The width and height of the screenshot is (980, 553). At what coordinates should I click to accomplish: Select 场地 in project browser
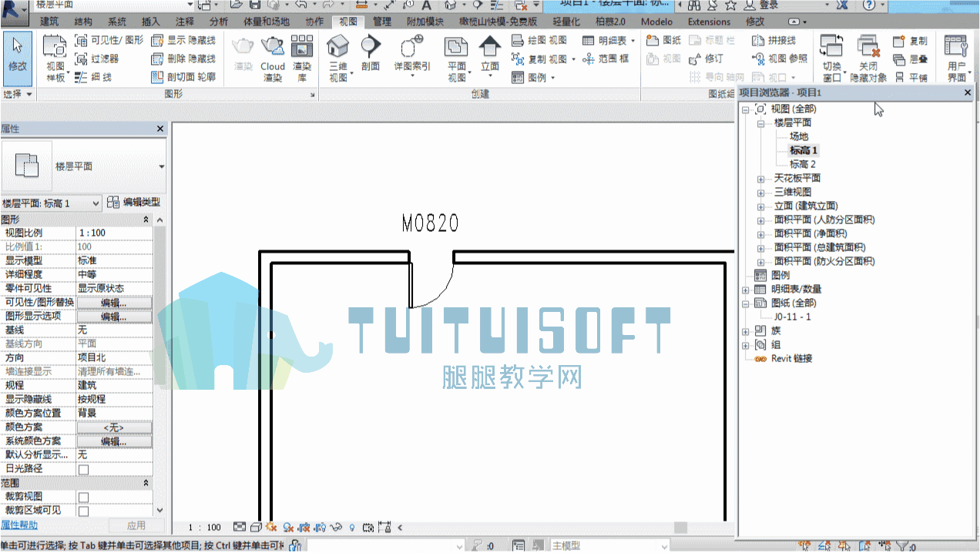798,136
